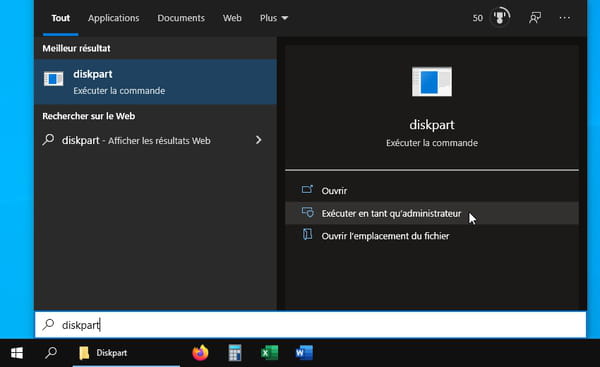The height and width of the screenshot is (367, 600).
Task: Launch Firefox from the taskbar
Action: [x=200, y=353]
